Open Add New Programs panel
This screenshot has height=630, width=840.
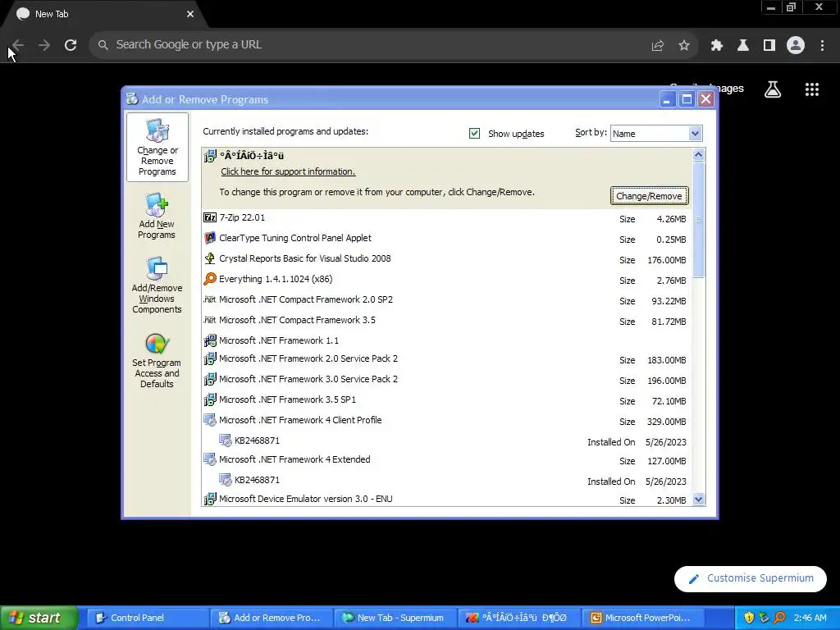point(157,216)
